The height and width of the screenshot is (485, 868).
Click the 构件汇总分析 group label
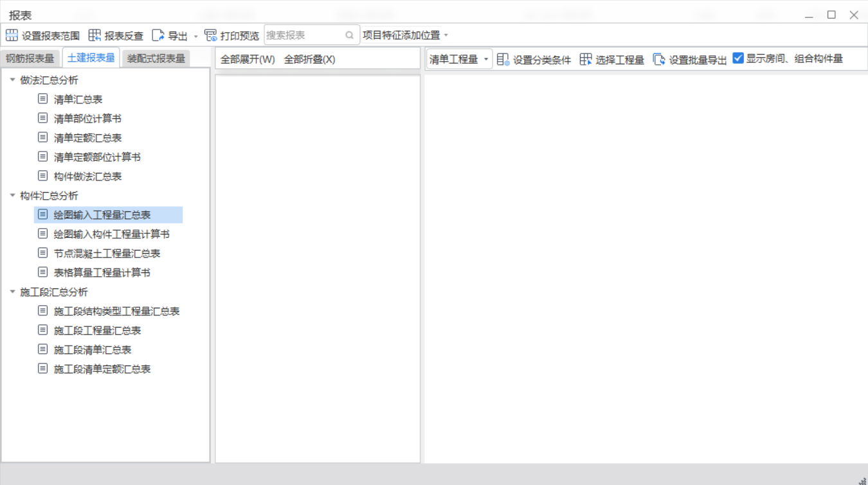49,195
